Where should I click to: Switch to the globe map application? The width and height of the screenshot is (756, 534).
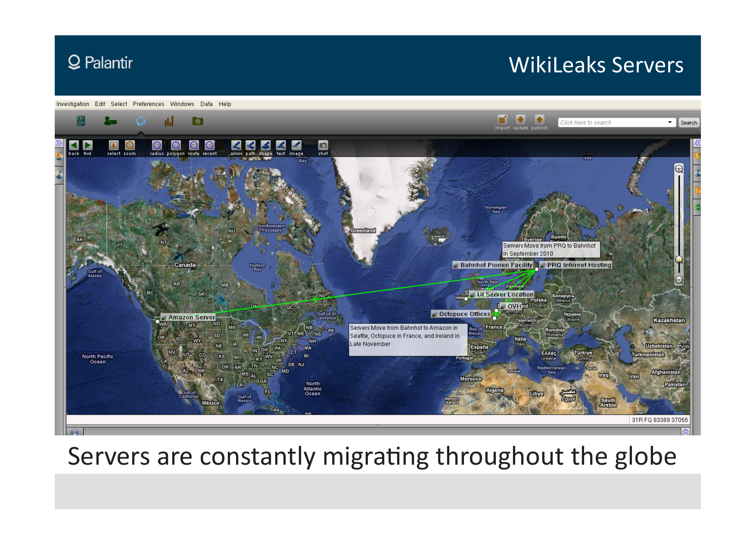pos(141,121)
